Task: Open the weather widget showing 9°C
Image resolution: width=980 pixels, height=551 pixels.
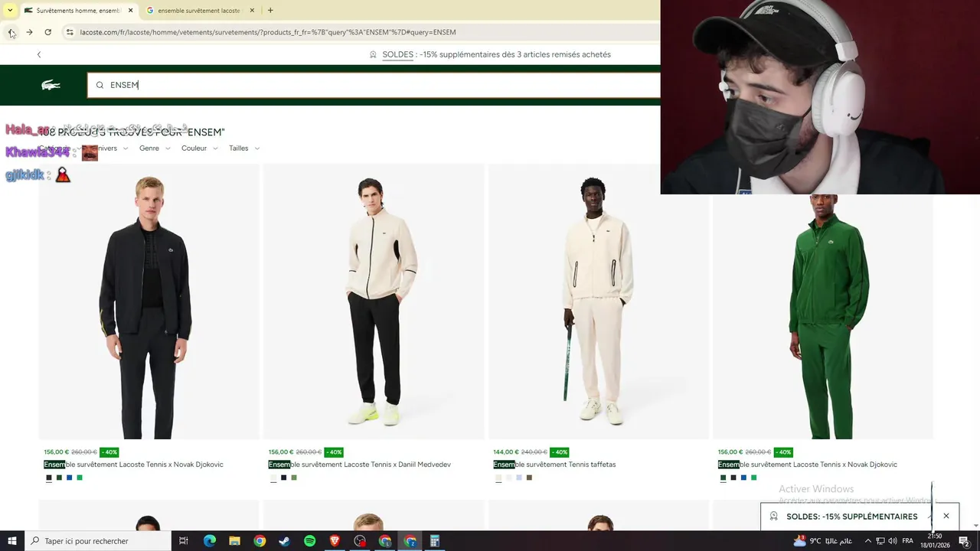Action: coord(823,541)
